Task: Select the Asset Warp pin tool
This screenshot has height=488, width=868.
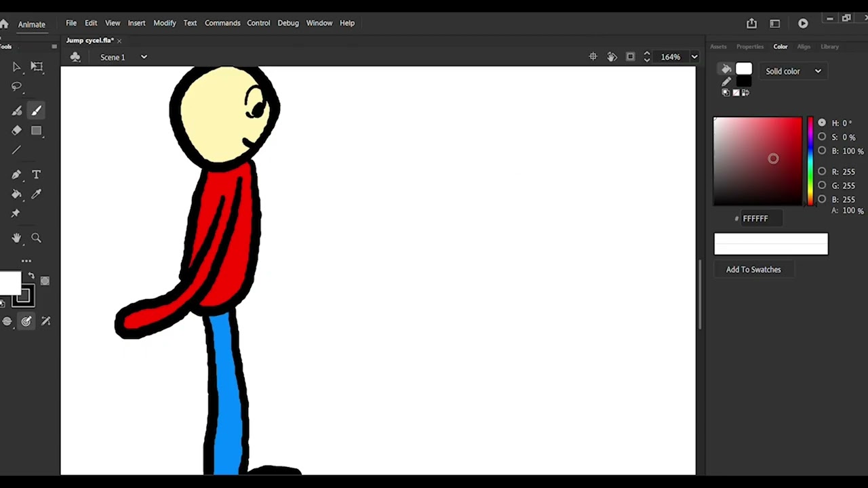Action: (16, 213)
